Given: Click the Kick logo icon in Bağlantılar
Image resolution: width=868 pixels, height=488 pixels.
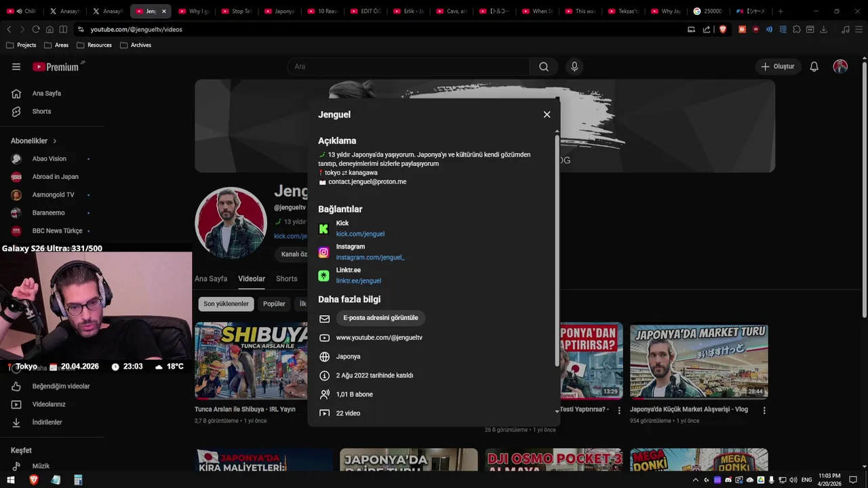Looking at the screenshot, I should coord(324,229).
